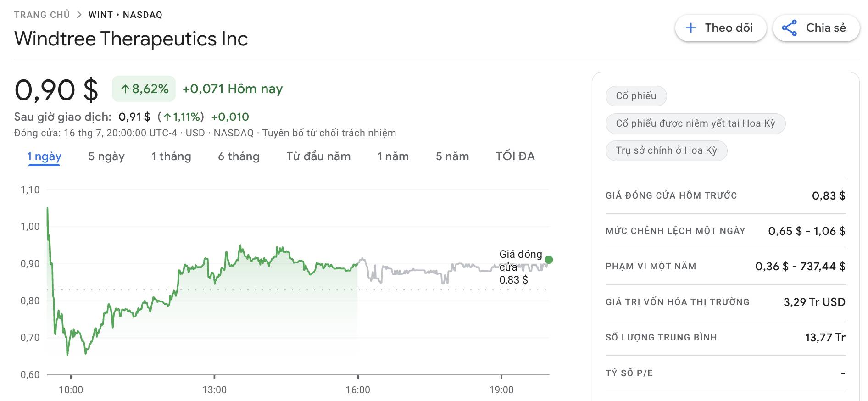This screenshot has height=401, width=868.
Task: Click the 16:00 time axis label
Action: (x=358, y=390)
